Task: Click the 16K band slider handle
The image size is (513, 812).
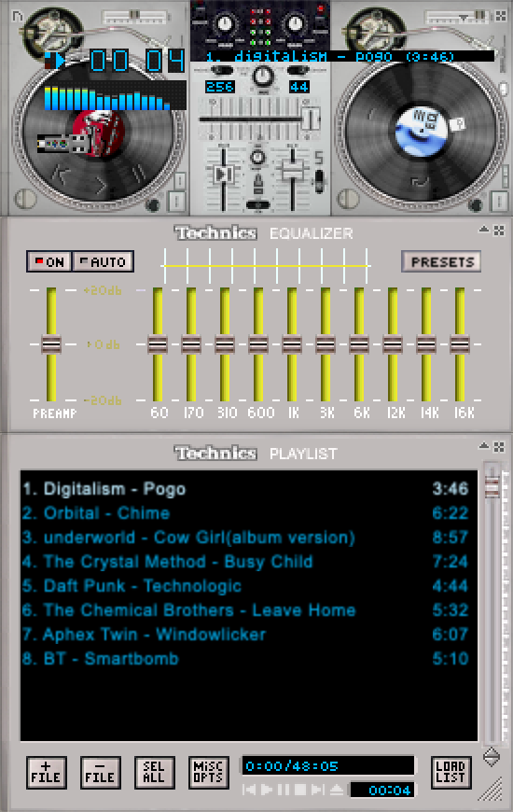Action: (x=460, y=344)
